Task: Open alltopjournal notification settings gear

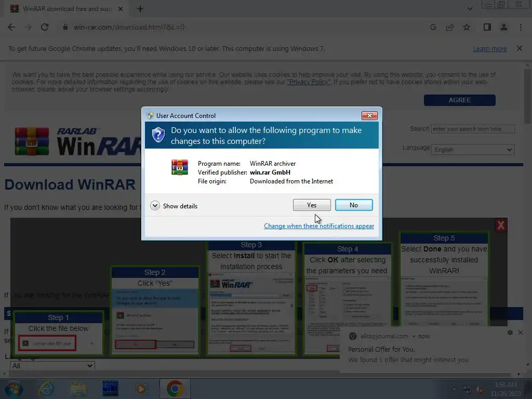Action: [510, 333]
